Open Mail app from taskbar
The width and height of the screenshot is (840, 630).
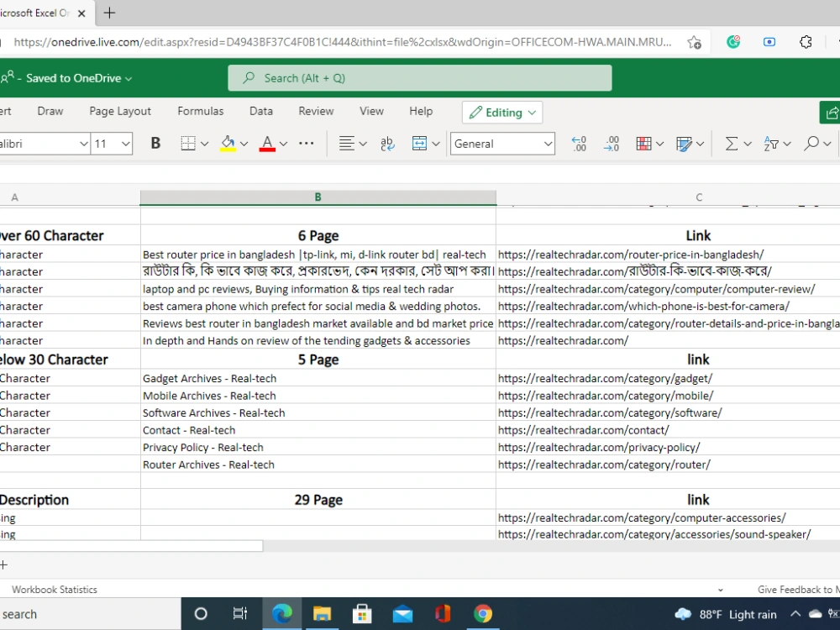point(402,614)
